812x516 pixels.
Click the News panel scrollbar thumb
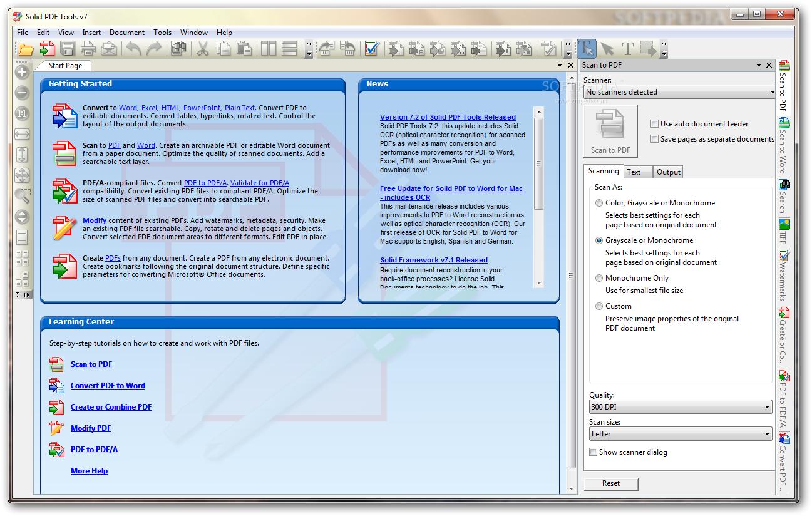pos(538,163)
